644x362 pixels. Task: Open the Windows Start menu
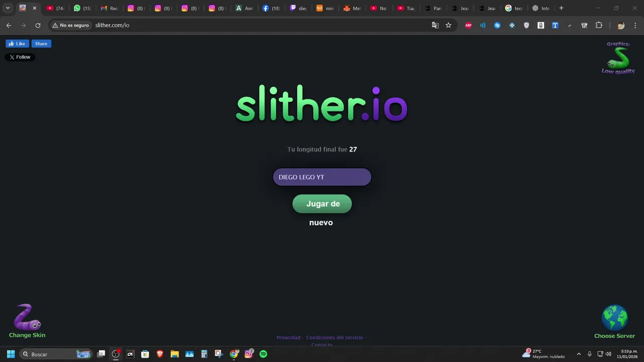11,354
